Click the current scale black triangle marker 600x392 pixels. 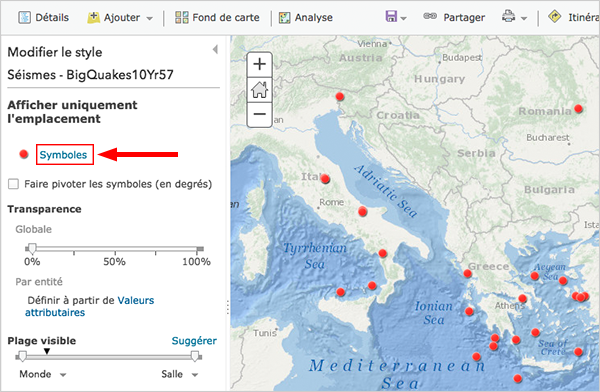pyautogui.click(x=47, y=351)
